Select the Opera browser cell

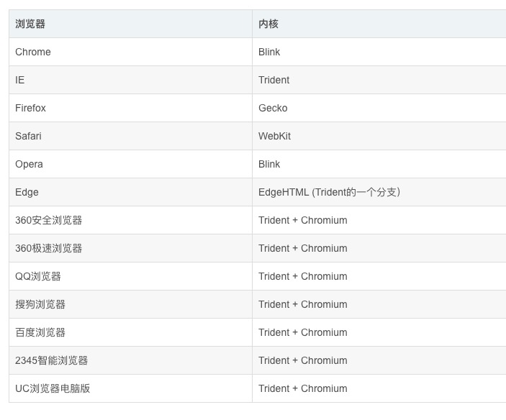(29, 164)
